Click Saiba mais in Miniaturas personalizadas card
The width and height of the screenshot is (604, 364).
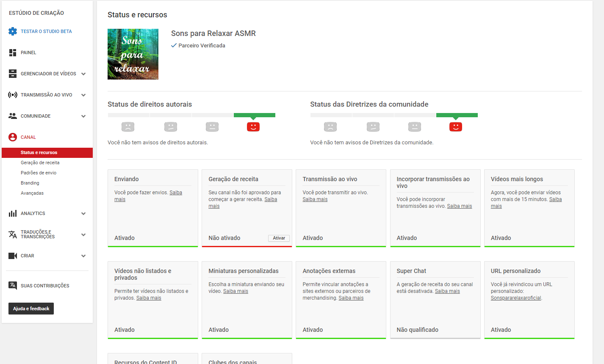(236, 291)
